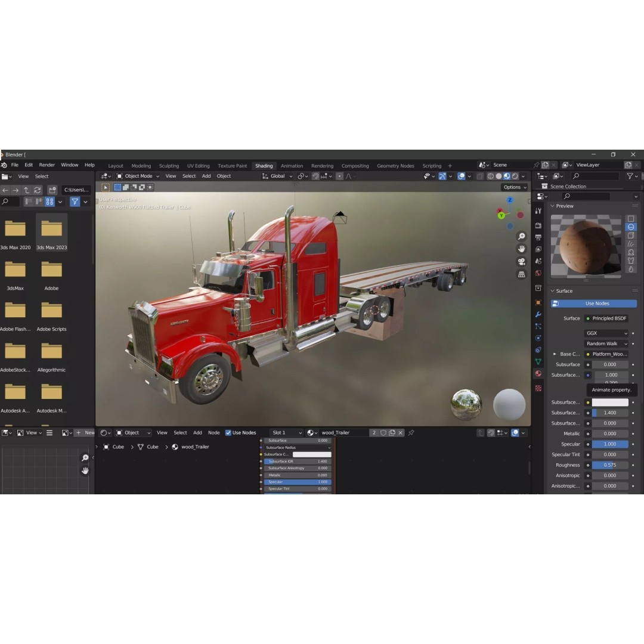This screenshot has width=644, height=644.
Task: Click New button in the image editor
Action: tap(85, 432)
